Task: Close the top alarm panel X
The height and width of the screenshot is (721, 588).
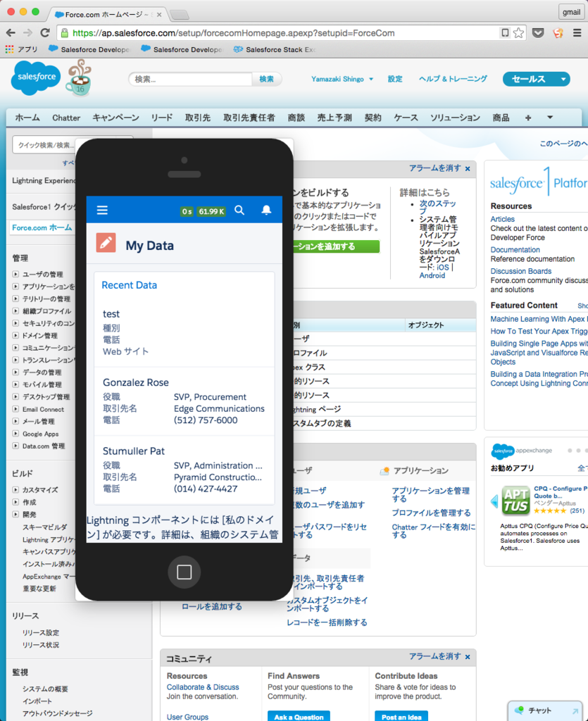Action: (x=468, y=169)
